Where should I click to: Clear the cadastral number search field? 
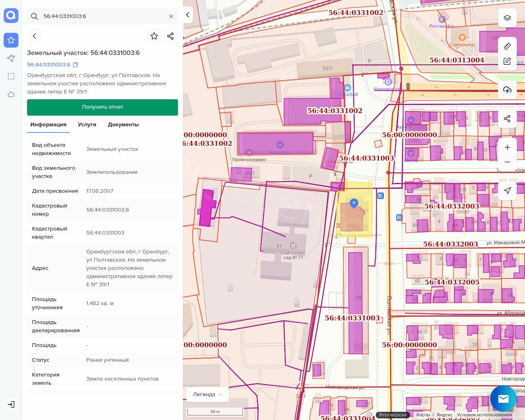pyautogui.click(x=171, y=16)
